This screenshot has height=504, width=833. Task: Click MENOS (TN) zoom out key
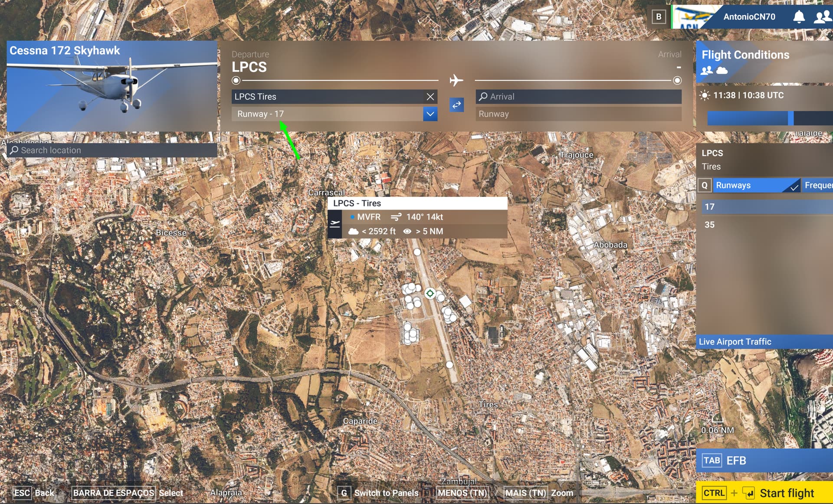[462, 493]
